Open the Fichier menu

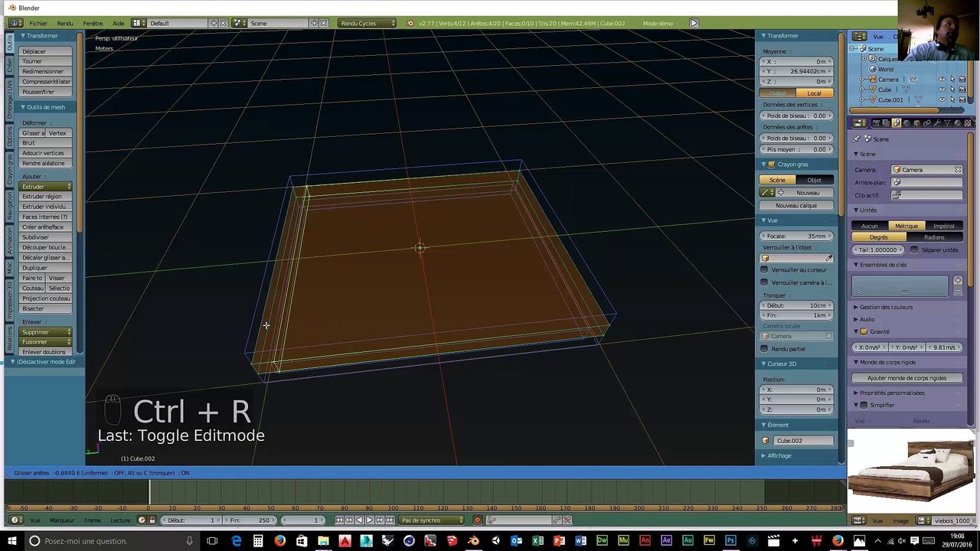coord(38,23)
